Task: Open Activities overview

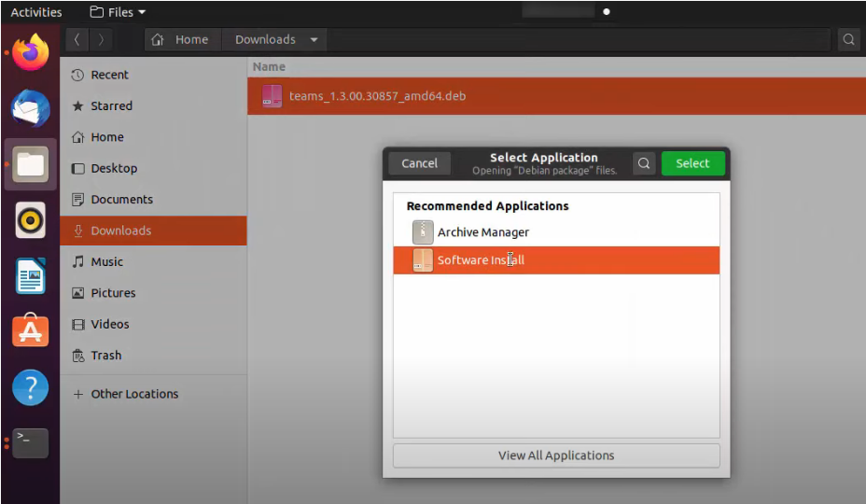Action: 36,12
